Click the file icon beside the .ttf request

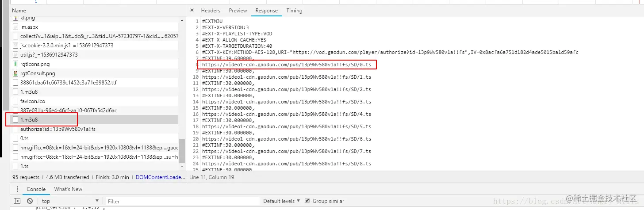(x=16, y=83)
